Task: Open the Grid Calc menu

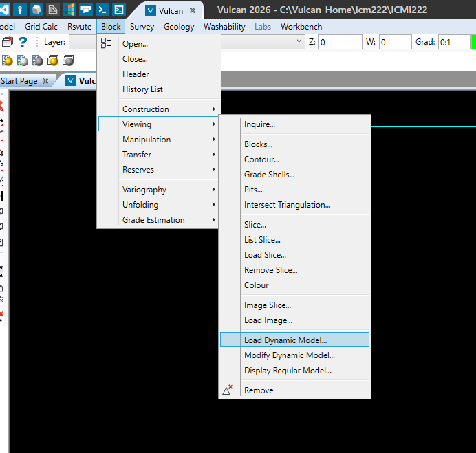Action: click(41, 27)
